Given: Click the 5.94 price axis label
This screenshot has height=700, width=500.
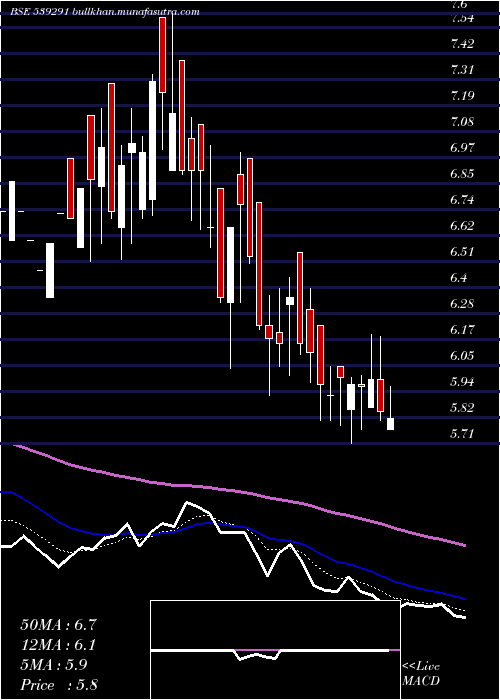Looking at the screenshot, I should pos(462,382).
